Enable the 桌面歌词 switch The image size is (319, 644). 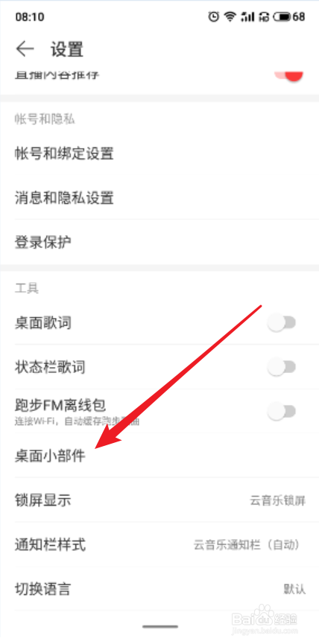click(x=282, y=323)
